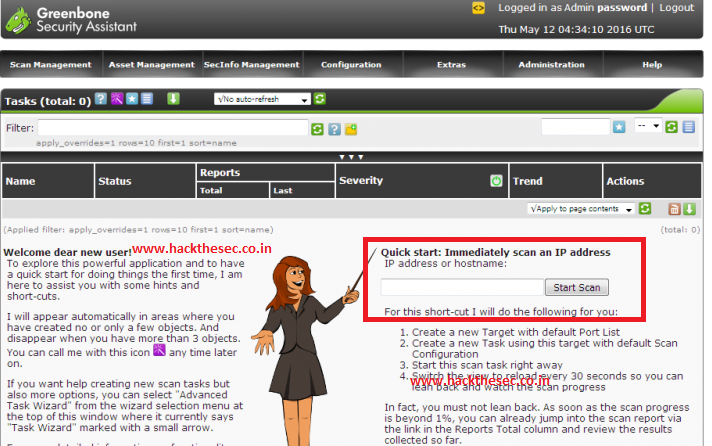The width and height of the screenshot is (712, 446).
Task: Expand filter options with the three small triangles
Action: click(351, 157)
